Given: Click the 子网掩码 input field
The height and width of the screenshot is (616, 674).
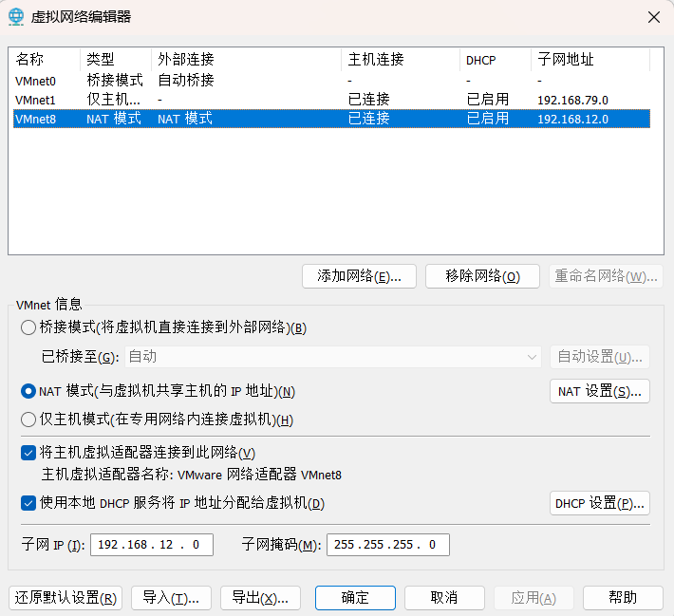Looking at the screenshot, I should 388,545.
